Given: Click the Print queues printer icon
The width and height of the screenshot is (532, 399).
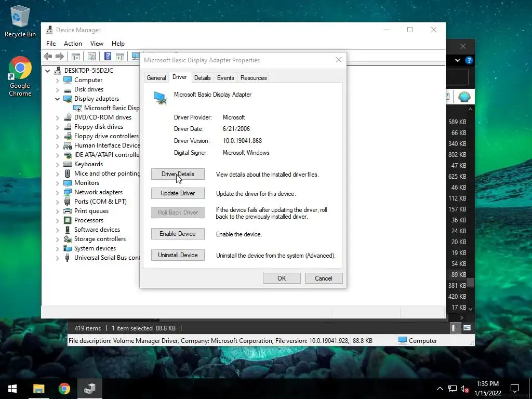Looking at the screenshot, I should click(68, 211).
